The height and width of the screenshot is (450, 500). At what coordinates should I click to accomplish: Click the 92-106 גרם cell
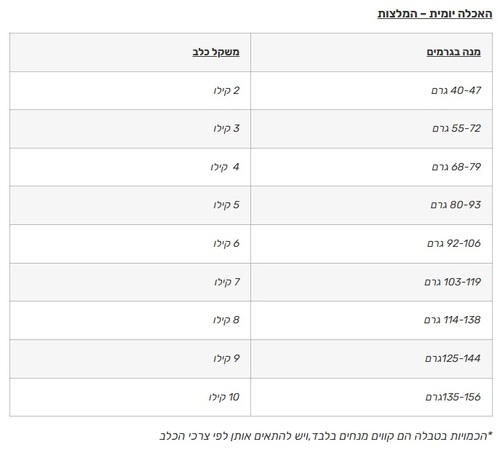point(371,244)
